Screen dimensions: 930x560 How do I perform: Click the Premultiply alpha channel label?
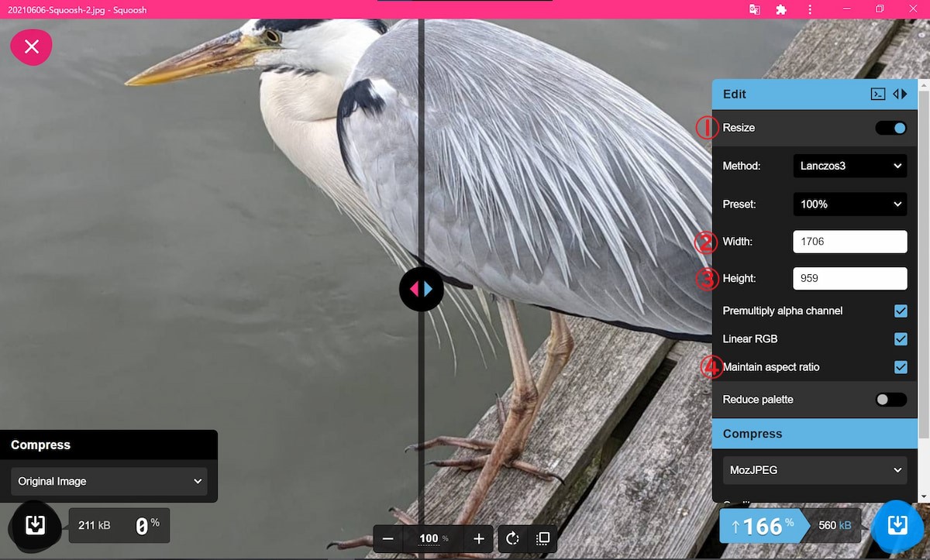coord(783,311)
